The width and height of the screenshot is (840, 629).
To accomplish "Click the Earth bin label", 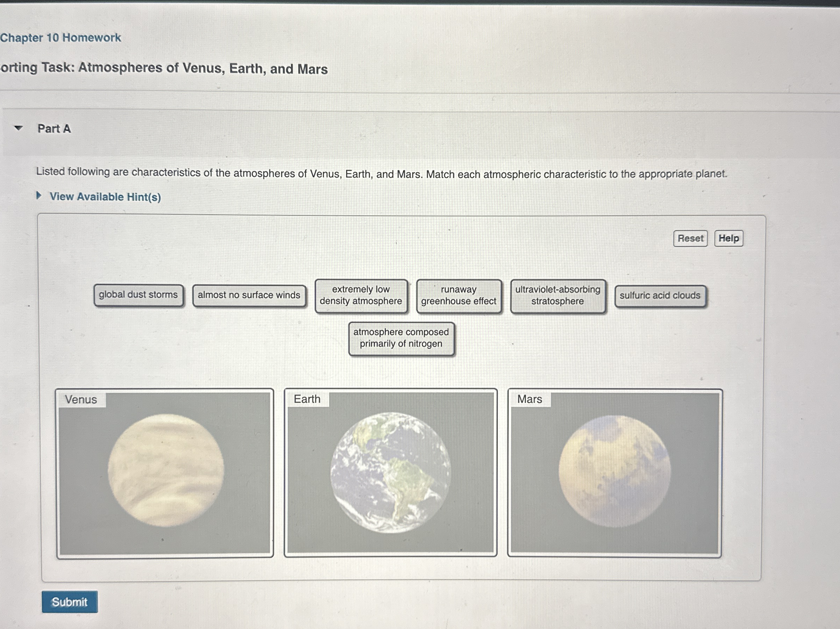I will pos(307,399).
